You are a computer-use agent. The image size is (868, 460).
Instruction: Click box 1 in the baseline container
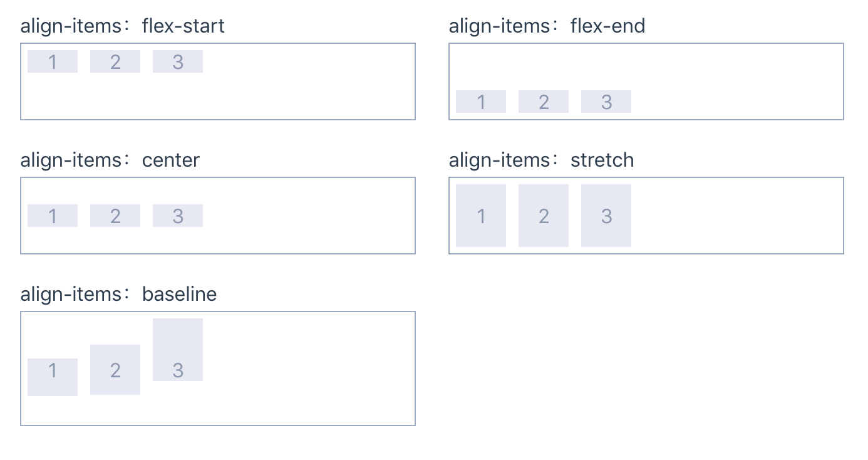click(x=53, y=377)
